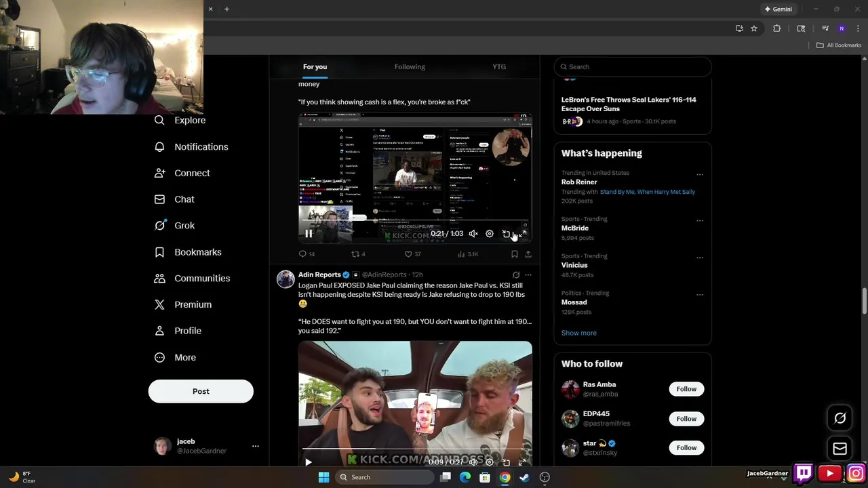Open more options for Vinicius trend
The width and height of the screenshot is (868, 488).
click(700, 258)
